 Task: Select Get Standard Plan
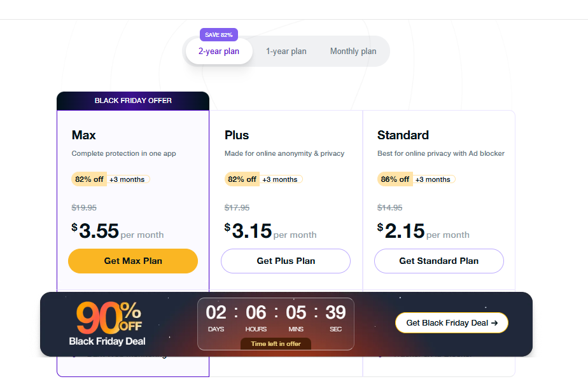pyautogui.click(x=438, y=261)
